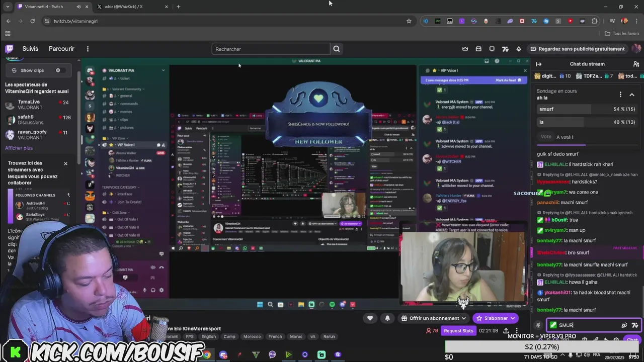
Task: Click the heart follow button
Action: (370, 318)
